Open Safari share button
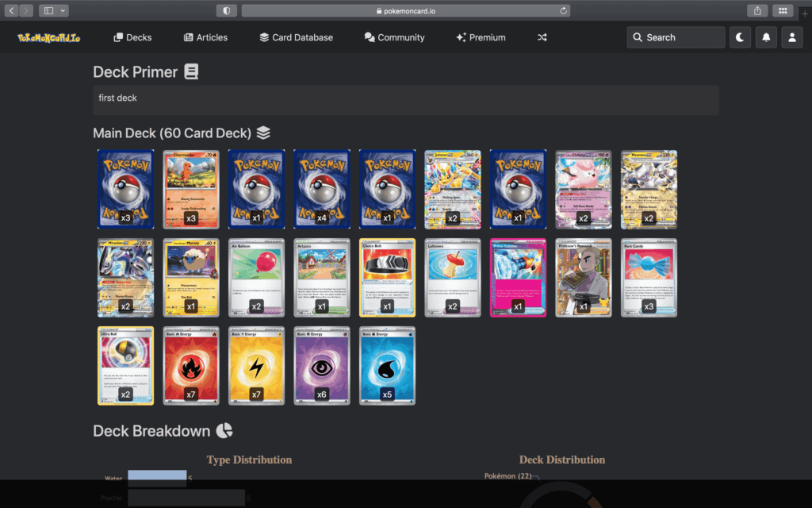Screen dimensions: 812x508 coord(757,10)
